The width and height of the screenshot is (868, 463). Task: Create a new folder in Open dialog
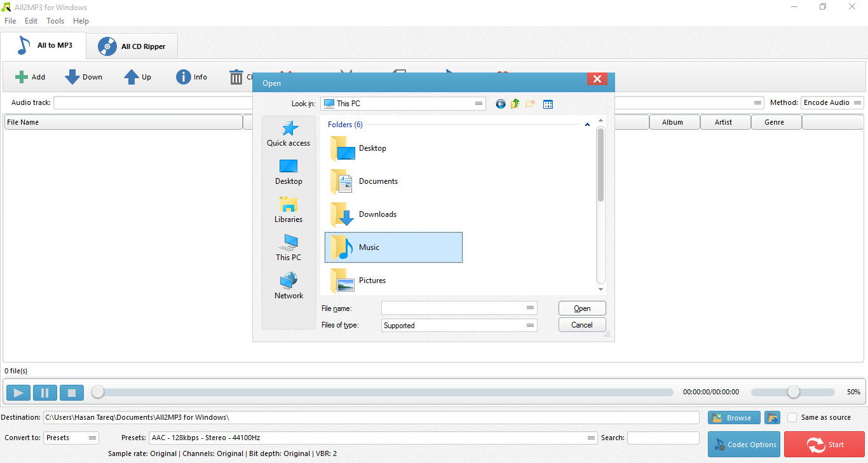530,104
